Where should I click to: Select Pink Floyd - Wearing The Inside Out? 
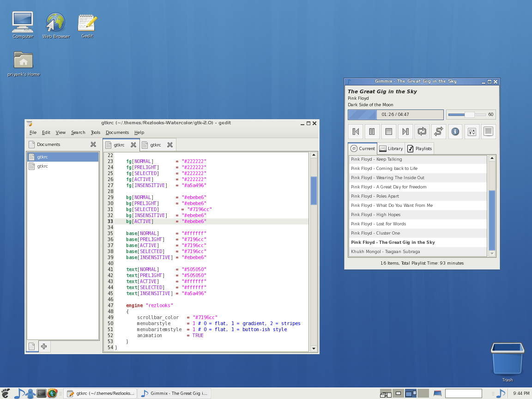pos(417,177)
